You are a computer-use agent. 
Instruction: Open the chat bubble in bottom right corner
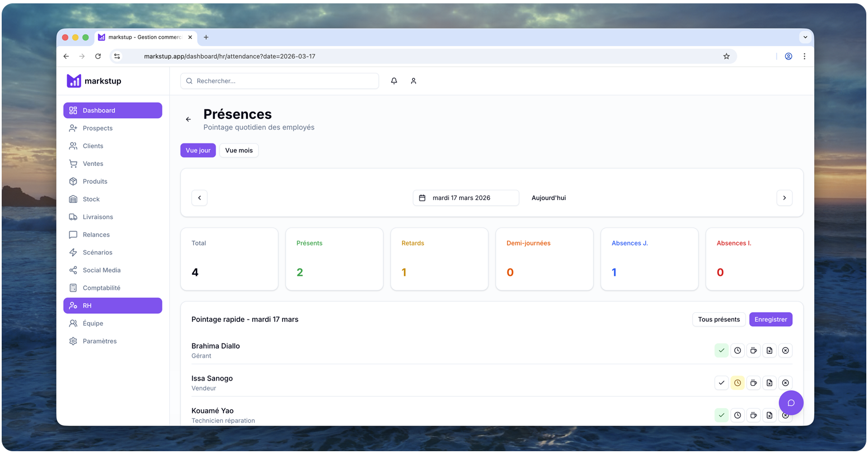point(791,402)
